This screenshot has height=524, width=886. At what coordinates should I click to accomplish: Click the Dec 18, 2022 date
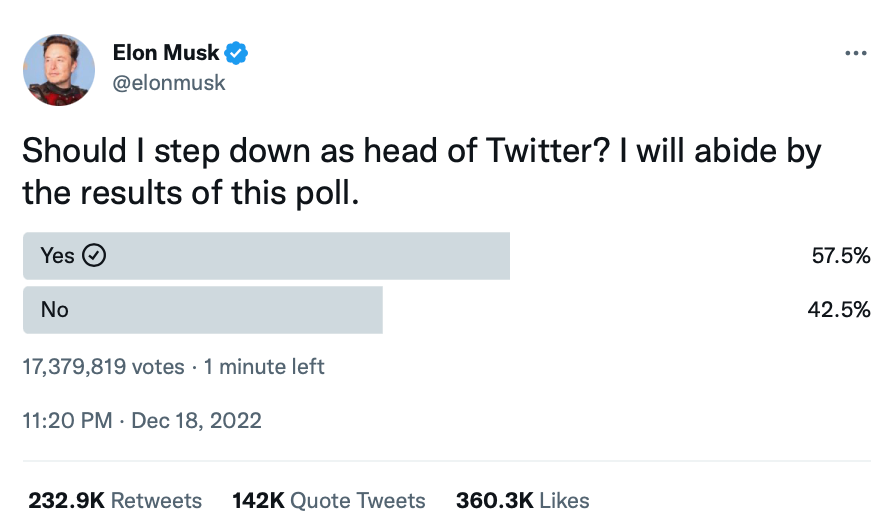click(x=196, y=420)
